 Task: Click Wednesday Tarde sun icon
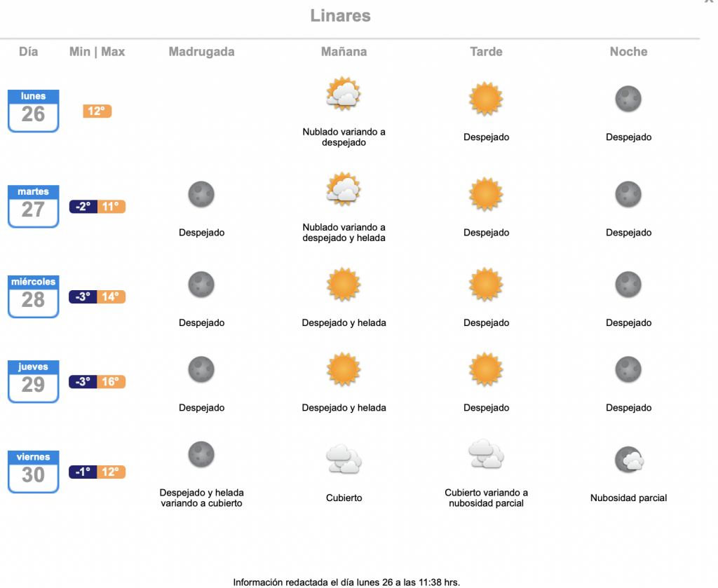[486, 285]
